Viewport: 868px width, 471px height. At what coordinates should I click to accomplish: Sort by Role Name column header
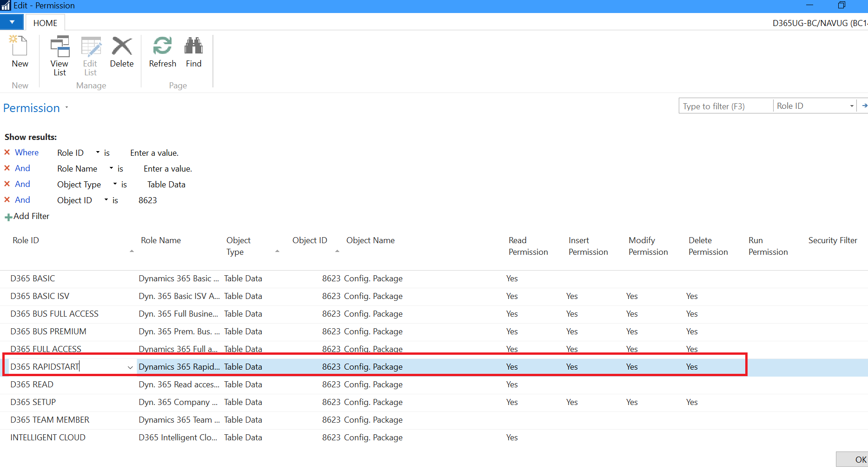point(161,240)
